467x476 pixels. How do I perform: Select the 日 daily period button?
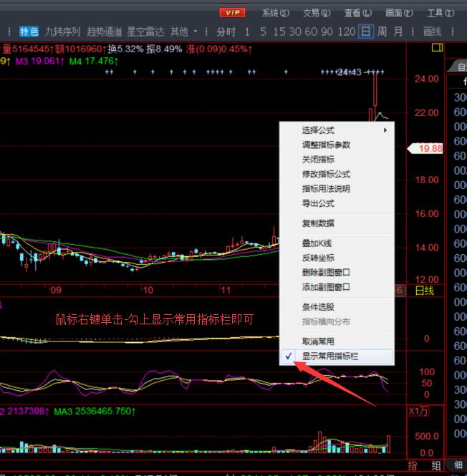tap(366, 31)
